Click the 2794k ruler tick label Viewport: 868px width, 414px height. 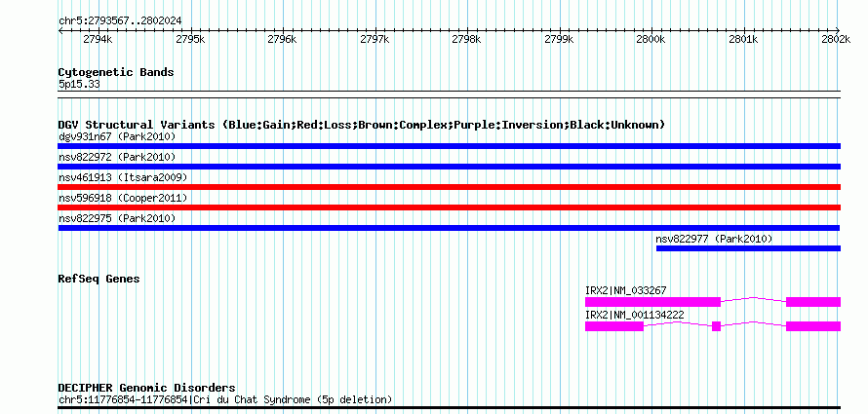(98, 39)
